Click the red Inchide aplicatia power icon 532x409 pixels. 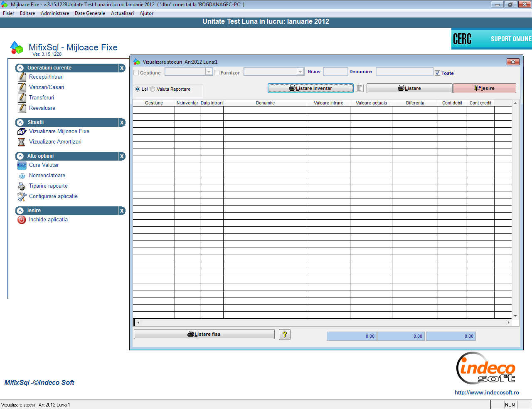[22, 220]
